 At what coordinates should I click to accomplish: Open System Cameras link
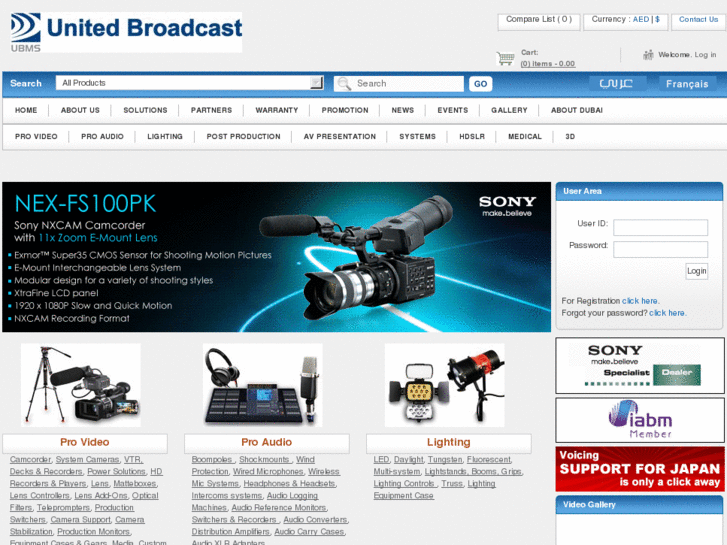pos(87,460)
